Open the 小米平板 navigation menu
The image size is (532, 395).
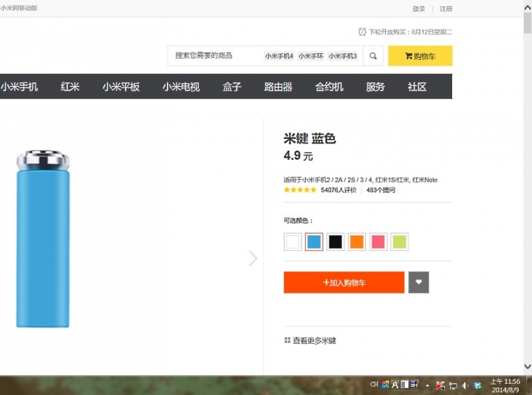tap(120, 87)
